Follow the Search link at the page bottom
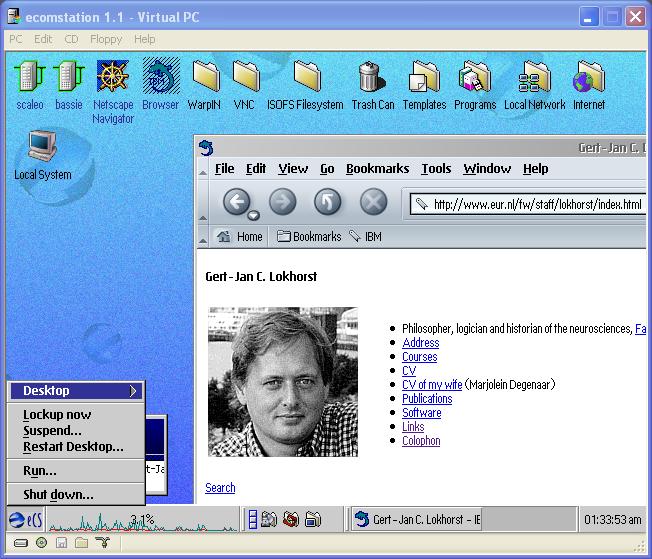Image resolution: width=652 pixels, height=559 pixels. 220,488
